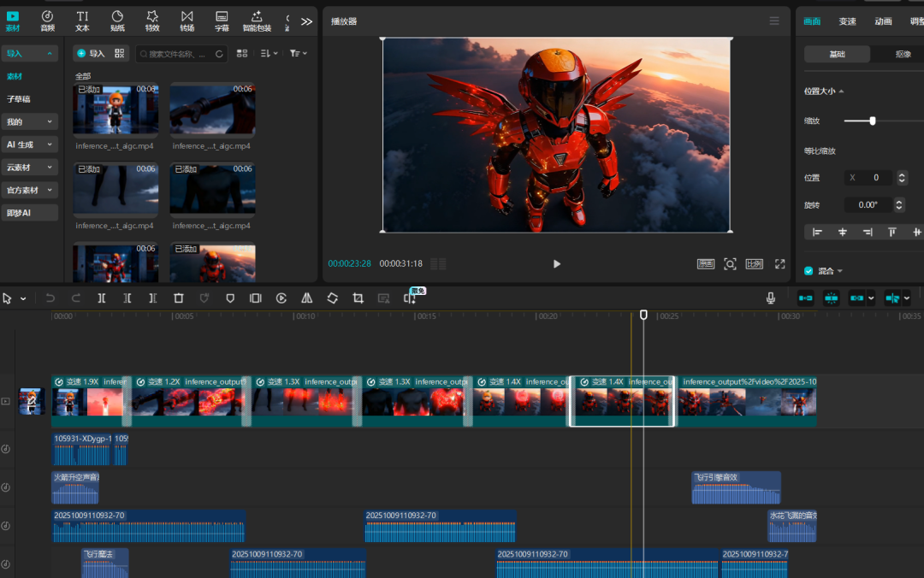Open the 转场 (Transitions) panel
The image size is (924, 578).
click(187, 21)
